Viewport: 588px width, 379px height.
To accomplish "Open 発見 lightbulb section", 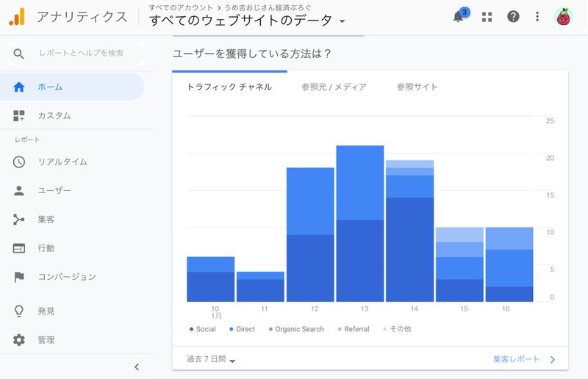I will [46, 311].
